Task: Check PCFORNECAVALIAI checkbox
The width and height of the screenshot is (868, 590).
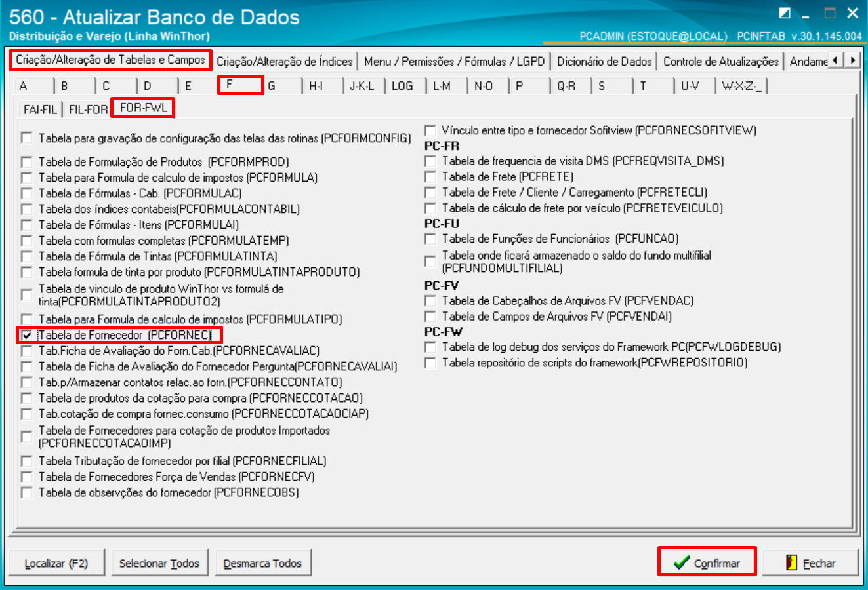Action: pyautogui.click(x=27, y=366)
